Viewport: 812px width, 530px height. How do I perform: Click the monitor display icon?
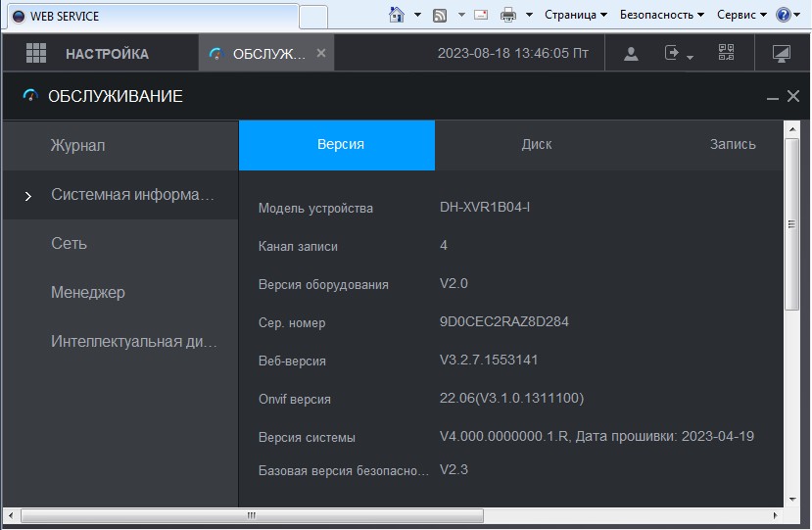pyautogui.click(x=781, y=54)
